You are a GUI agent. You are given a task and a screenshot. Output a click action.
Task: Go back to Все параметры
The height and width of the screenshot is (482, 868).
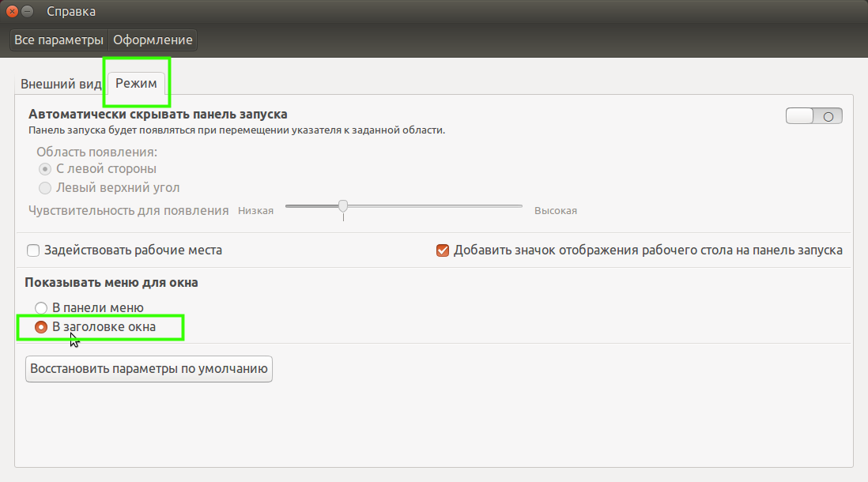pyautogui.click(x=58, y=40)
